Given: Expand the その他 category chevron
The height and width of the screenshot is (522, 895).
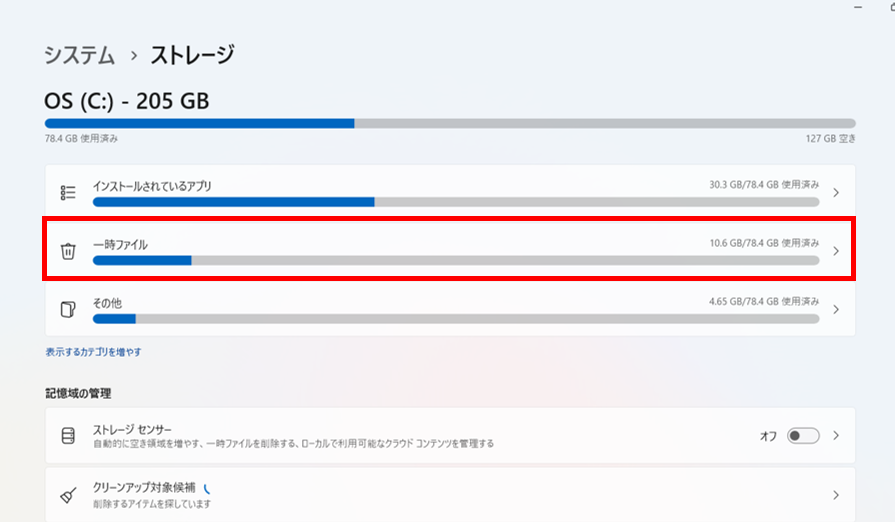Looking at the screenshot, I should click(836, 309).
